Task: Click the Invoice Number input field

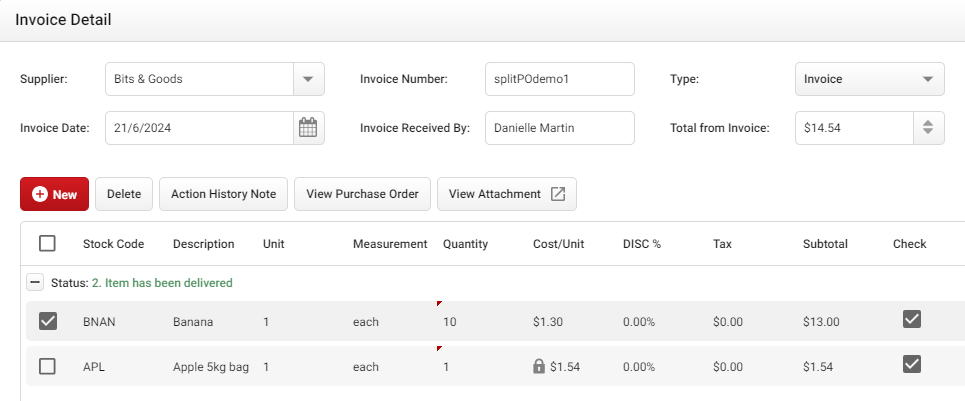Action: pyautogui.click(x=559, y=79)
